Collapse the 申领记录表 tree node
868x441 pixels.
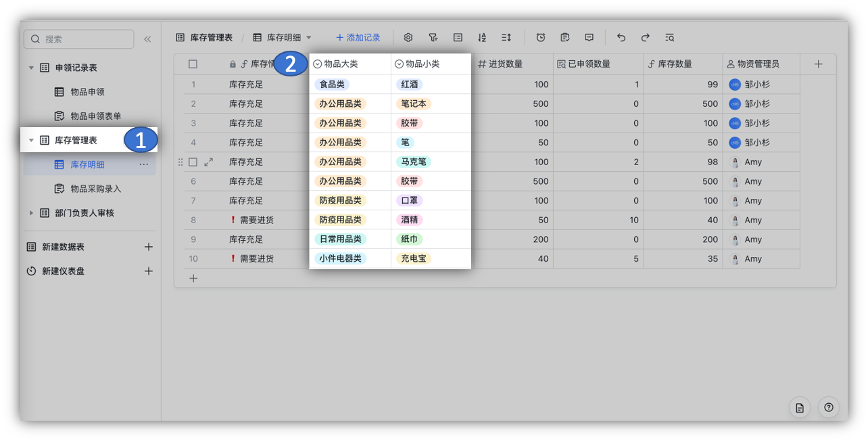(31, 68)
